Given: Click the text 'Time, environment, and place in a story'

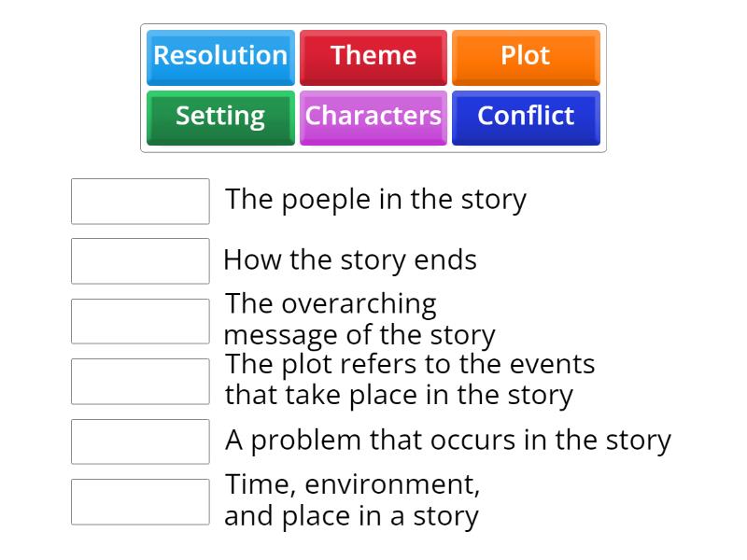Looking at the screenshot, I should [355, 501].
